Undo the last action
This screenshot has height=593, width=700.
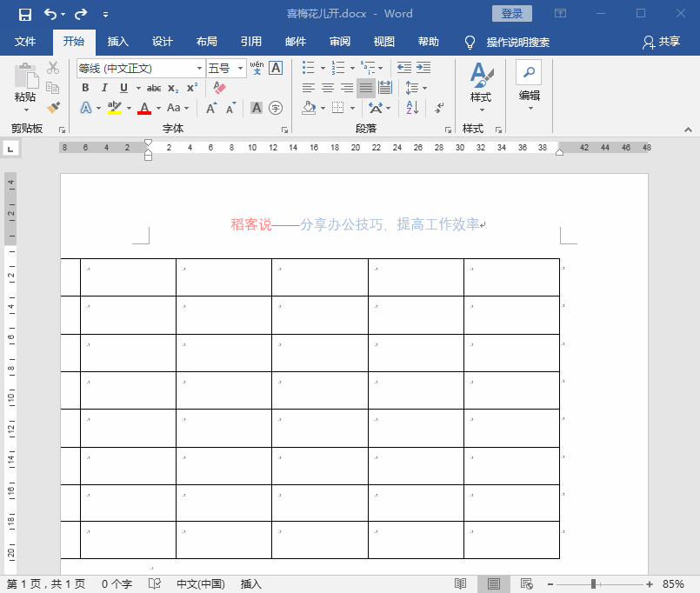pyautogui.click(x=50, y=14)
